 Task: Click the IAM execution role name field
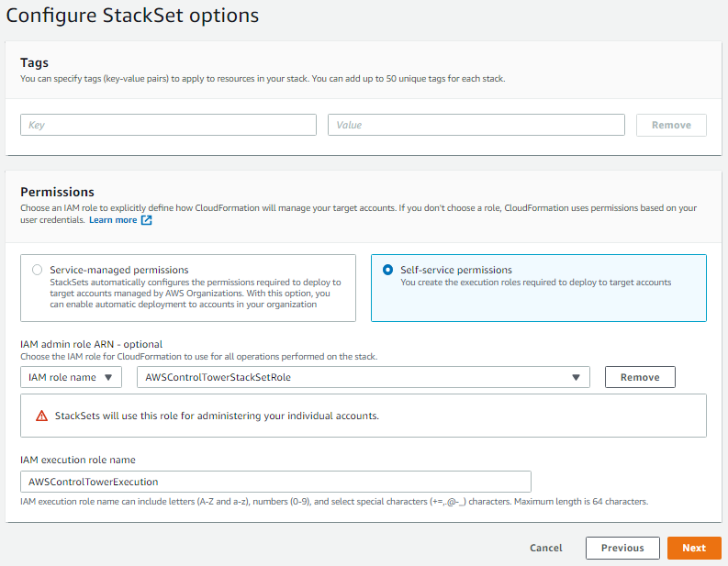coord(275,482)
